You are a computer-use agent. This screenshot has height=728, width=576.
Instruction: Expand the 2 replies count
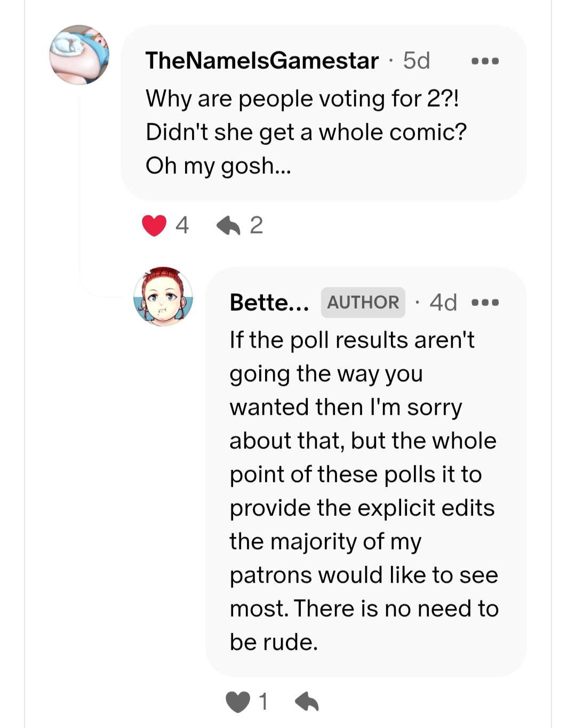click(x=257, y=225)
